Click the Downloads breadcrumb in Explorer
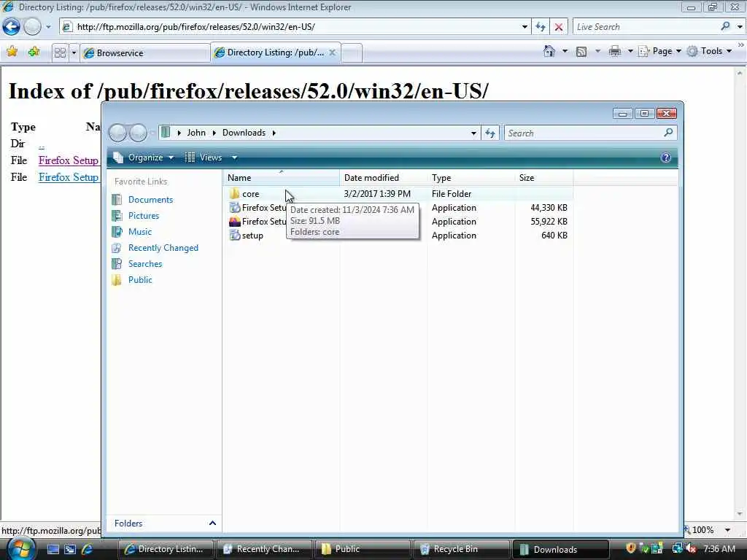Viewport: 747px width, 560px height. pos(244,133)
